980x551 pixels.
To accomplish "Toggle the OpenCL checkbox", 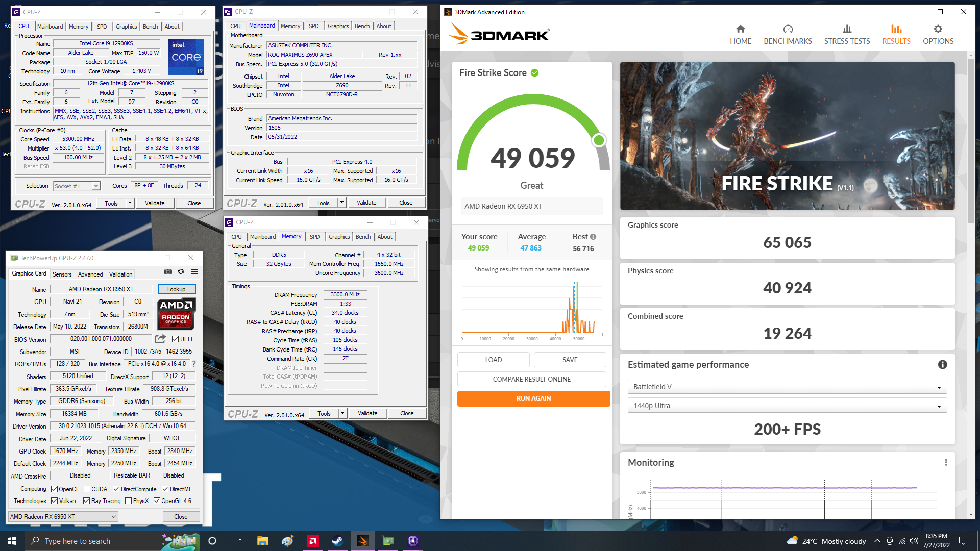I will [x=54, y=489].
